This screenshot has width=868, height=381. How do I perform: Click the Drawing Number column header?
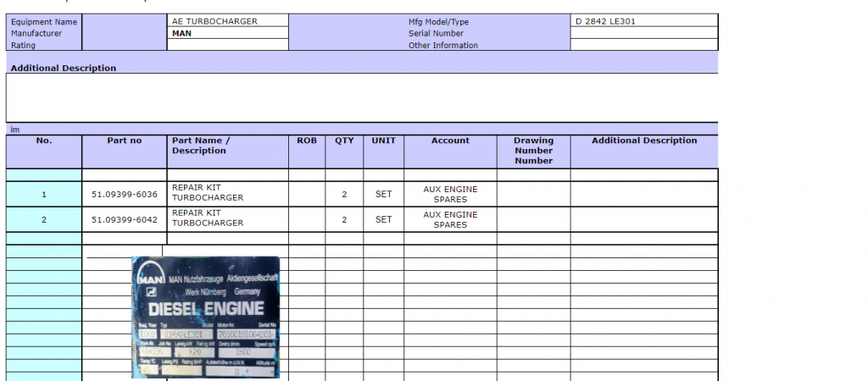[533, 151]
